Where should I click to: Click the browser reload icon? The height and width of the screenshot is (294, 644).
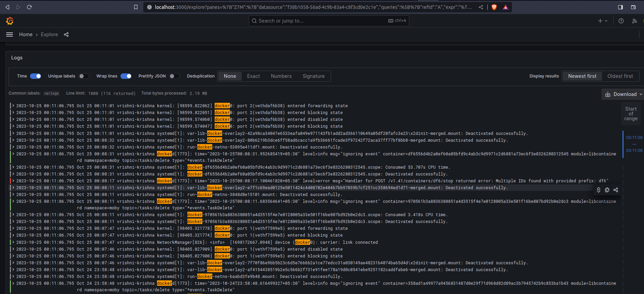pyautogui.click(x=29, y=7)
